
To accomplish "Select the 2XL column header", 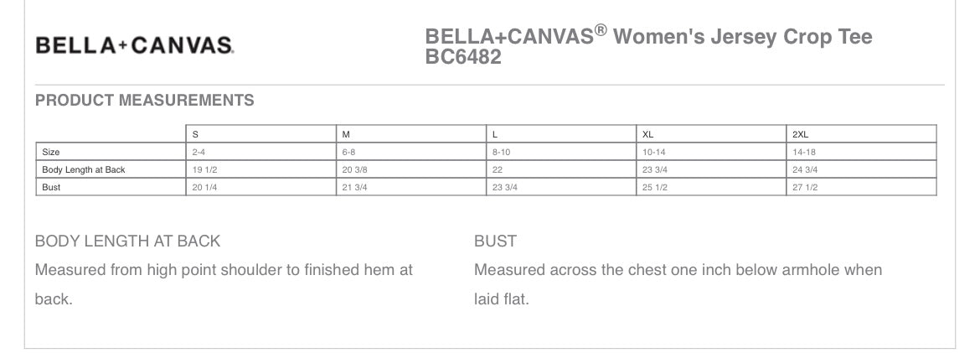I will (x=861, y=134).
